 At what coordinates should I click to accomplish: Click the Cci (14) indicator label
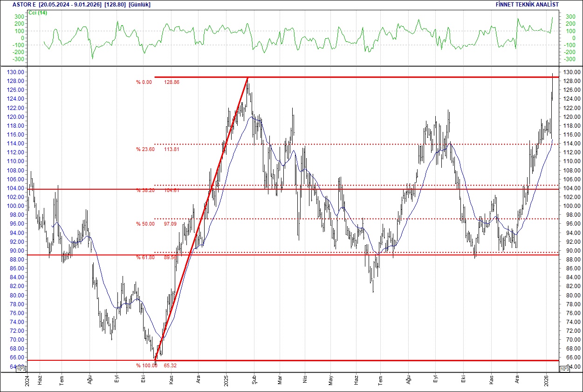[38, 13]
